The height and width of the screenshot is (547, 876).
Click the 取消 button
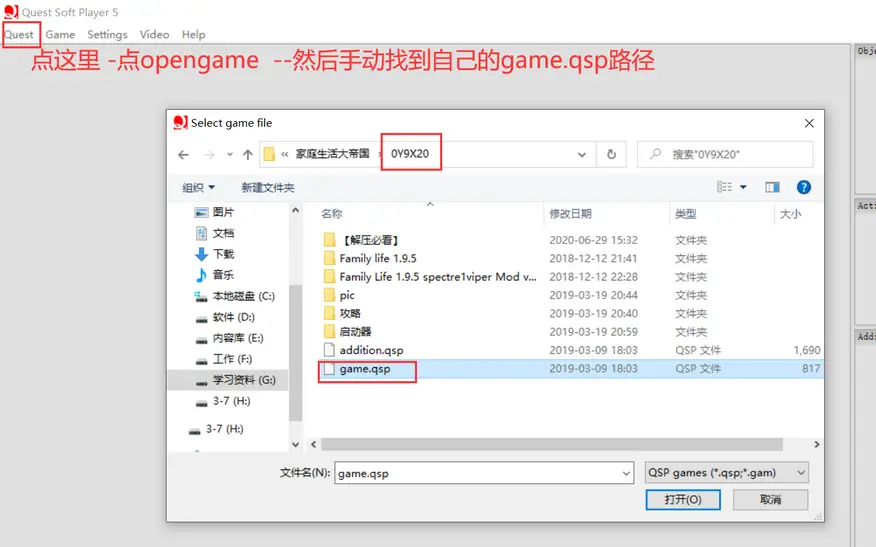770,499
